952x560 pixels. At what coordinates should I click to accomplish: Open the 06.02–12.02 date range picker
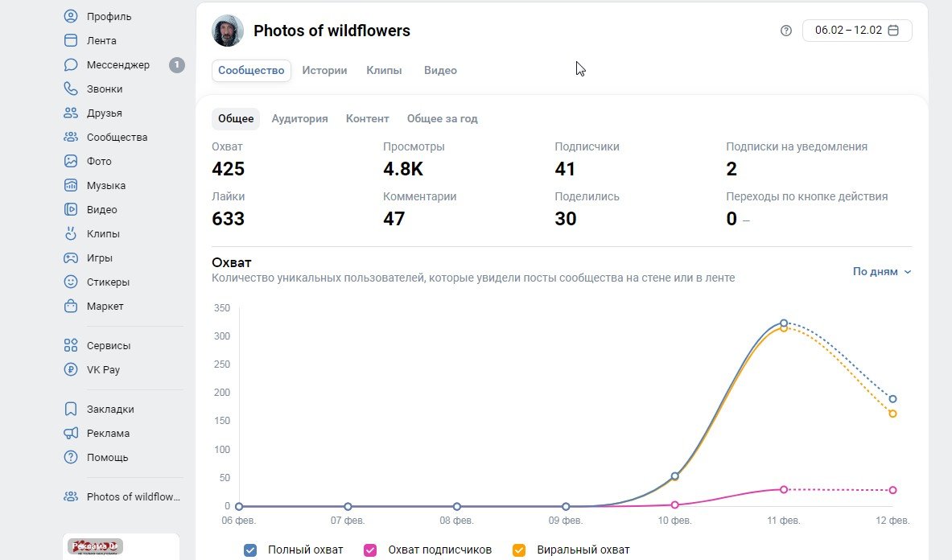[857, 31]
